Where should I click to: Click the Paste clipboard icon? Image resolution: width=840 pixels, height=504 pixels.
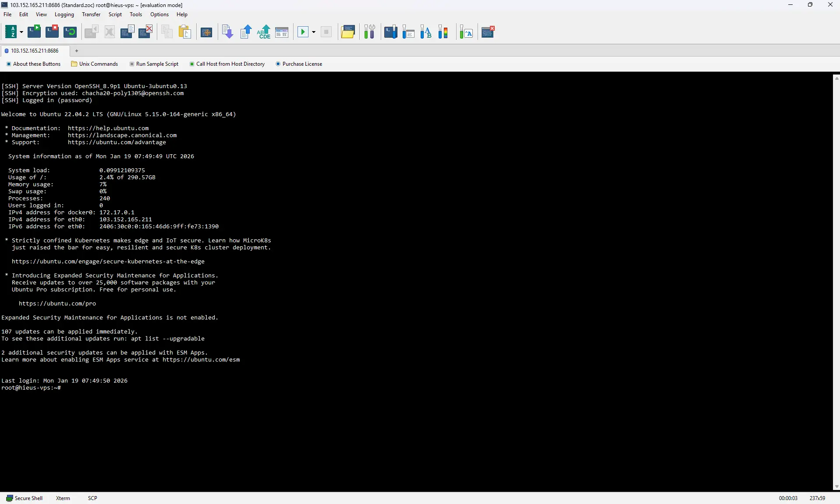185,32
